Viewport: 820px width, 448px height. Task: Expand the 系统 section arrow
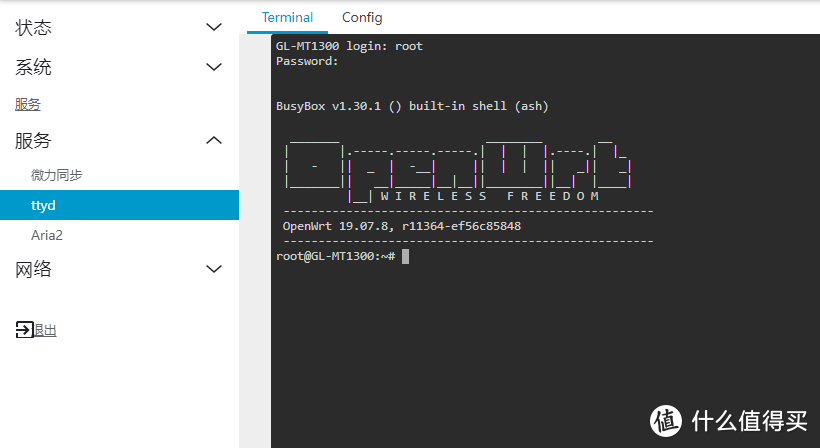[213, 67]
